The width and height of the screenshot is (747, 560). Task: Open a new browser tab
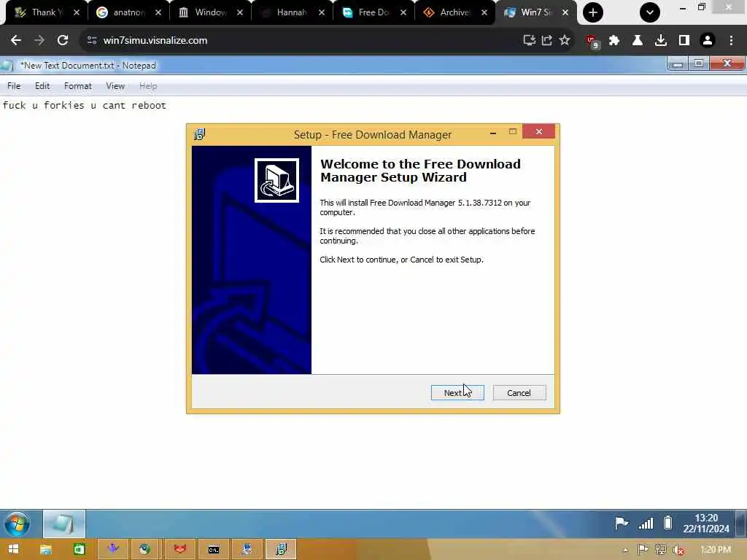click(x=593, y=12)
